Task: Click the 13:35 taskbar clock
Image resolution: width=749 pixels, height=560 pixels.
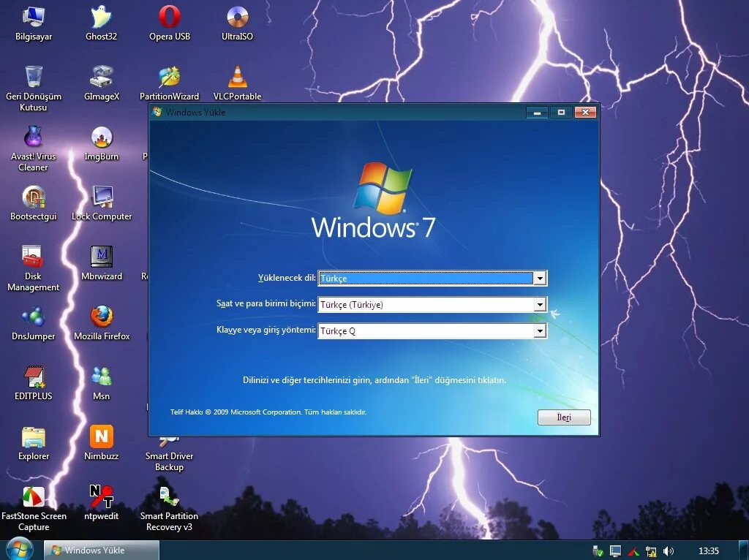Action: click(x=708, y=551)
